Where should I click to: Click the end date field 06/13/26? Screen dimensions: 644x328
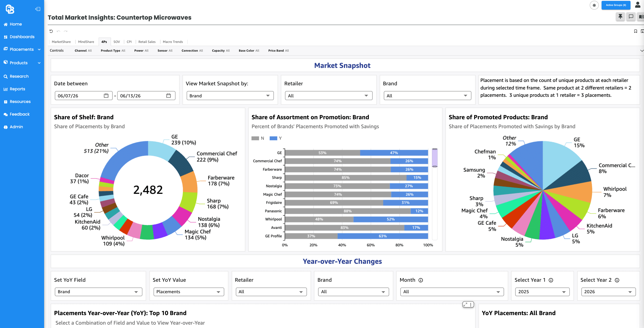point(146,96)
